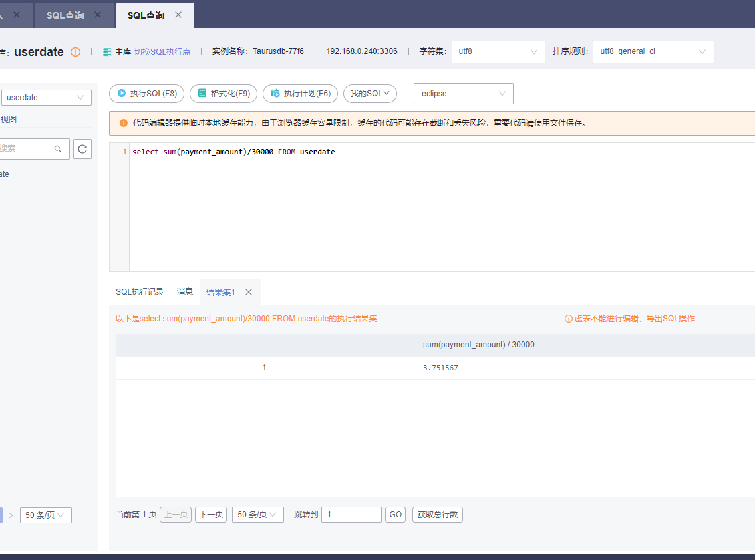Change results page size 50 per page dropdown
The width and height of the screenshot is (755, 560).
(258, 515)
